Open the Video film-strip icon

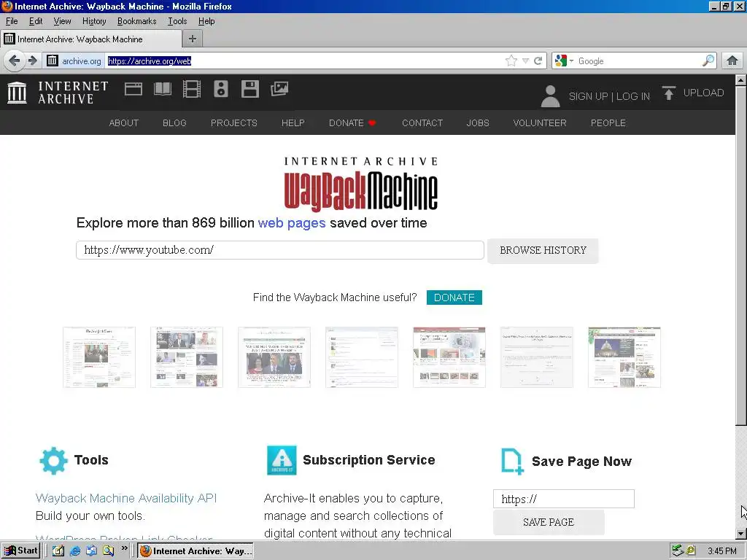coord(192,89)
